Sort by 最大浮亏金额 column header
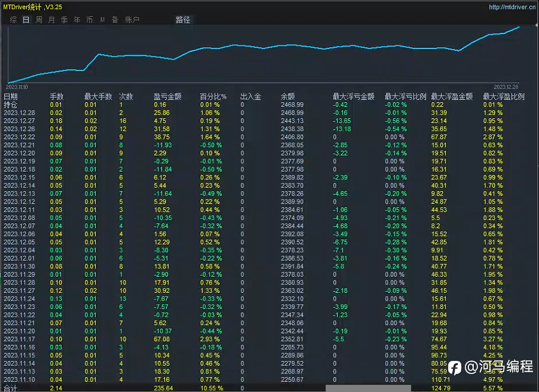539x392 pixels. 353,96
